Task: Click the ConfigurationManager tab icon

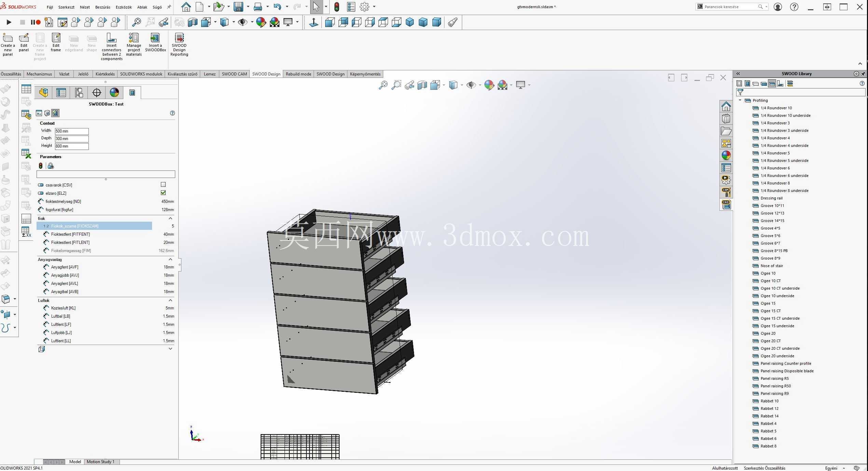Action: (x=79, y=93)
